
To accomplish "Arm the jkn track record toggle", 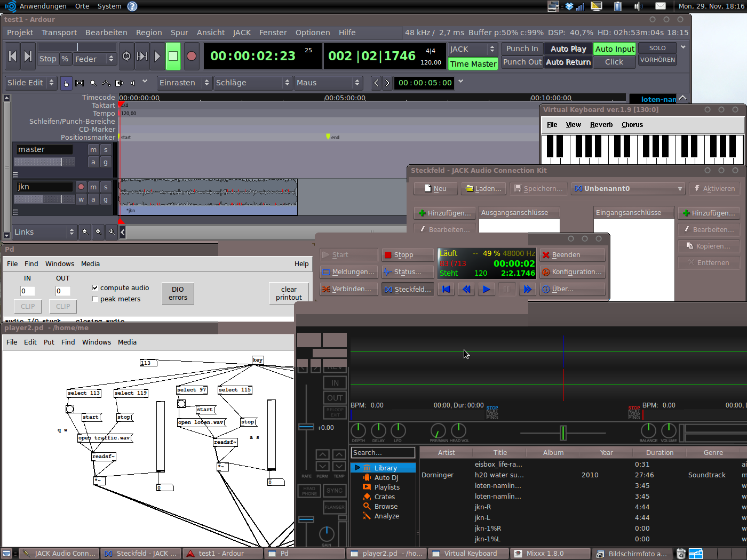I will coord(82,187).
